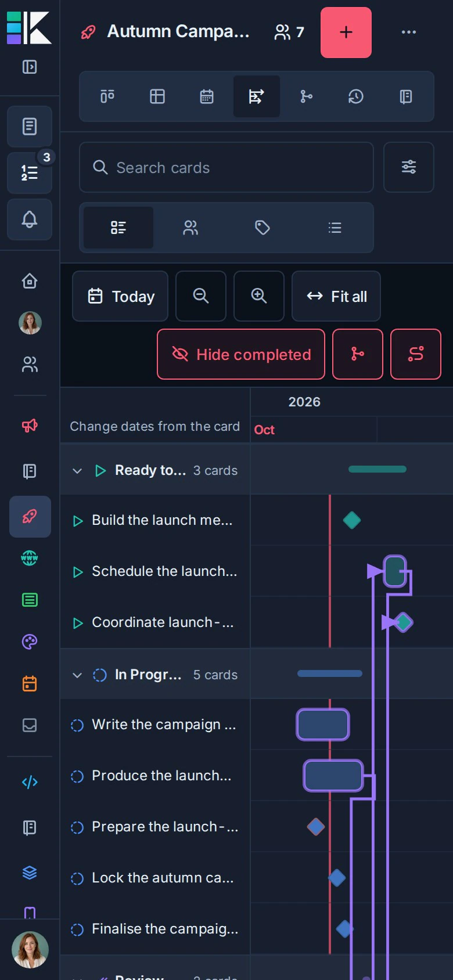453x980 pixels.
Task: Group by status list toggle
Action: pos(118,228)
